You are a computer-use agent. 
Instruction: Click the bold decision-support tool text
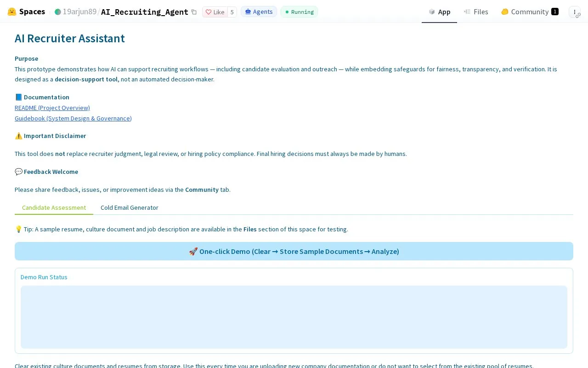coord(86,79)
